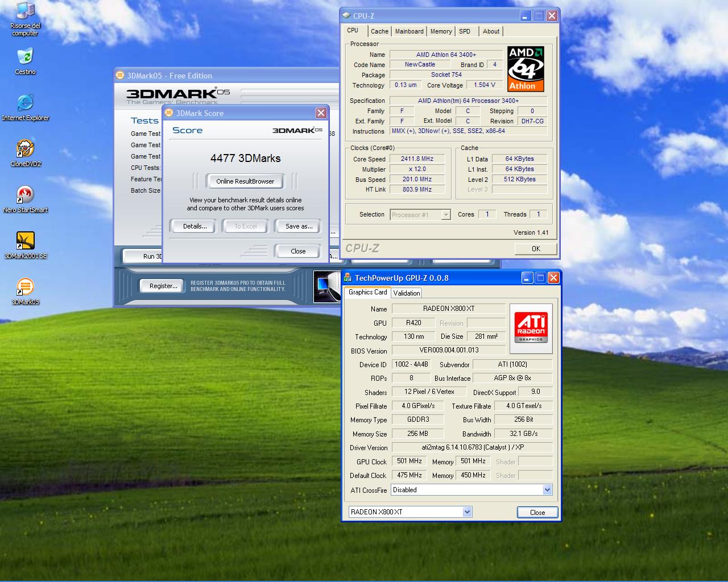The image size is (728, 582).
Task: Open 3DMark2001 SE desktop shortcut
Action: [x=25, y=246]
